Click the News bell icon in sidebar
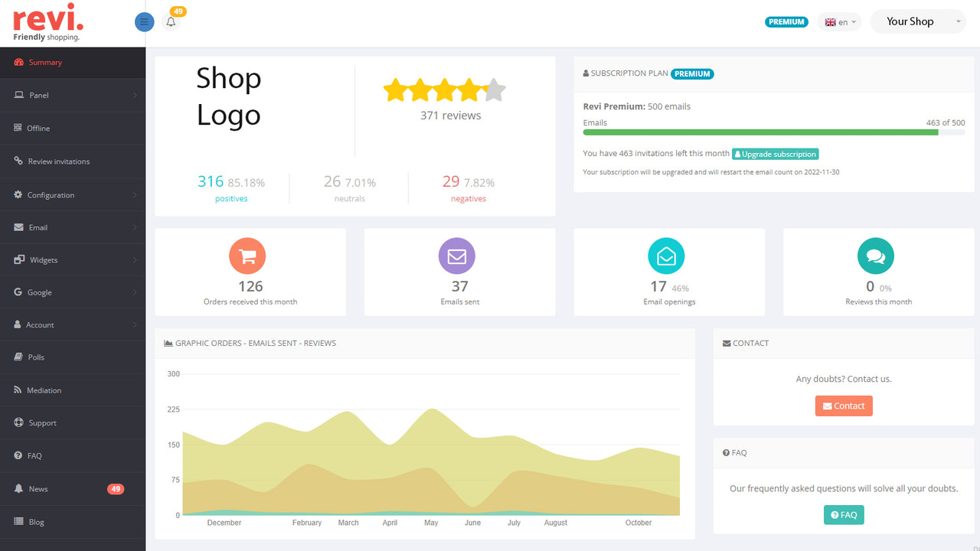This screenshot has width=980, height=551. (x=18, y=488)
